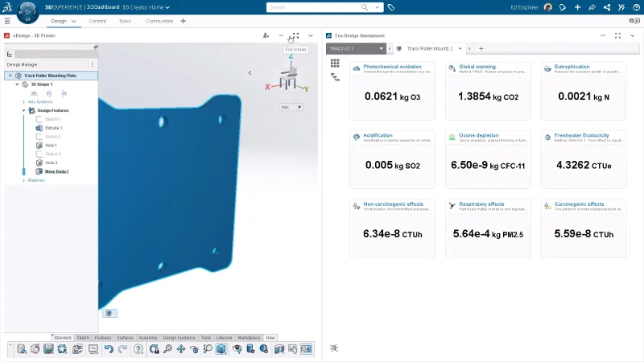Collapse the Design Features tree node
The height and width of the screenshot is (362, 644).
(x=23, y=110)
